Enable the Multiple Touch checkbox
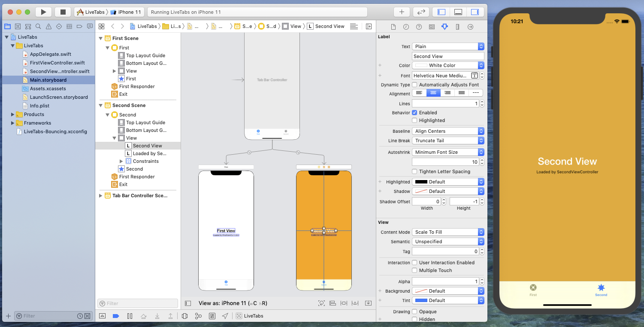Screen dimensions: 644x327 [414, 270]
